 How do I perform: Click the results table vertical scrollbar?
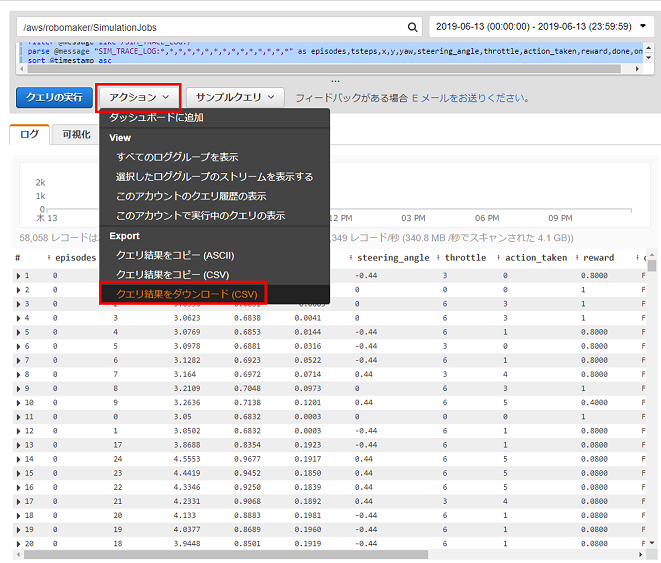coord(652,400)
